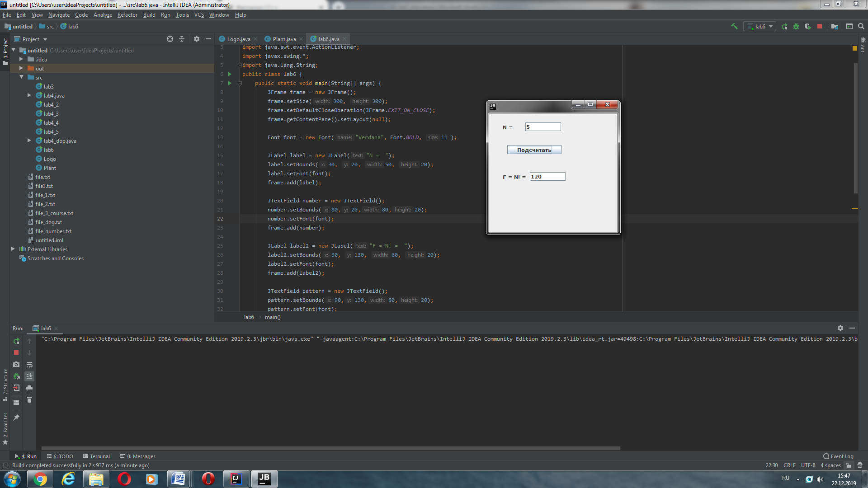Expand the lab4_dop.java node

pyautogui.click(x=29, y=141)
